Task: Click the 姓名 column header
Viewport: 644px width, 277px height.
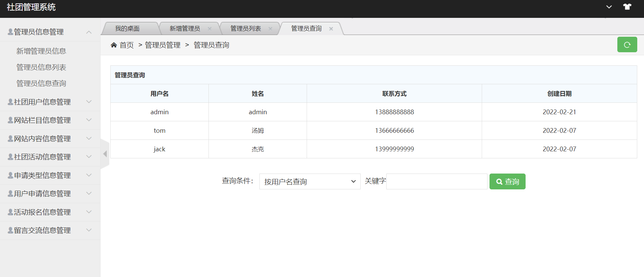Action: [258, 94]
